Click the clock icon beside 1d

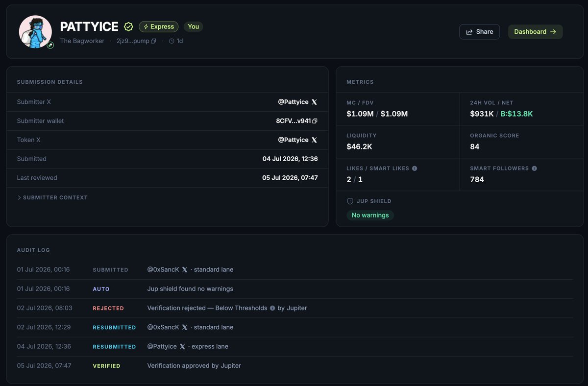coord(171,41)
